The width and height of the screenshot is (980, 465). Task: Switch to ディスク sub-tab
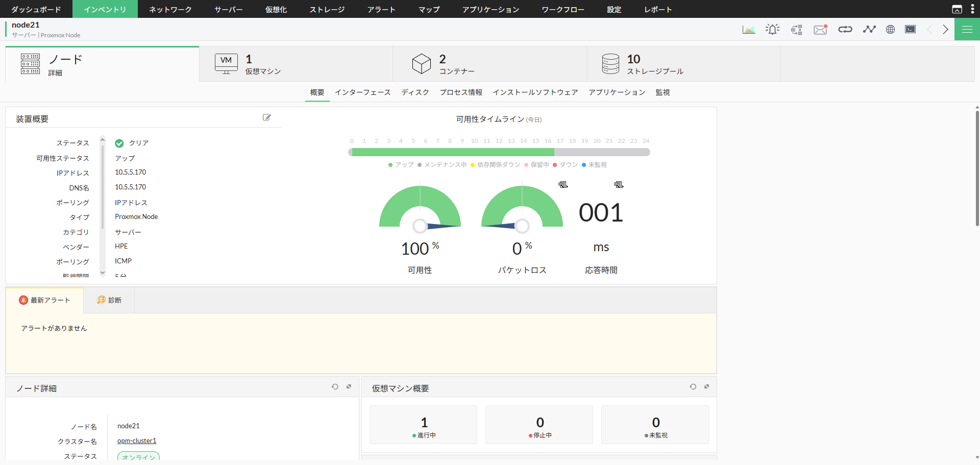point(415,92)
